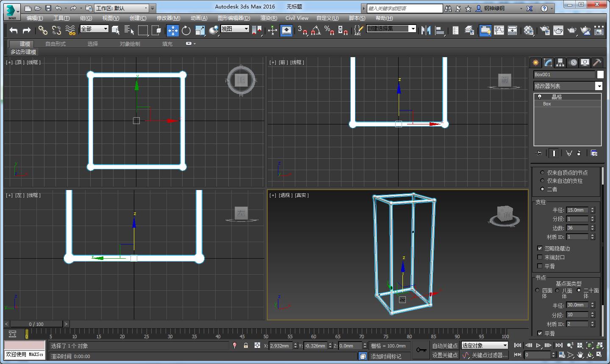Select the Pan View hand tool
The image size is (610, 364).
pos(580,355)
